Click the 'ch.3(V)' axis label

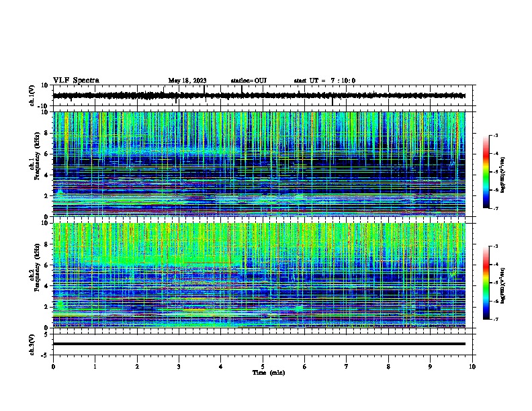point(32,345)
